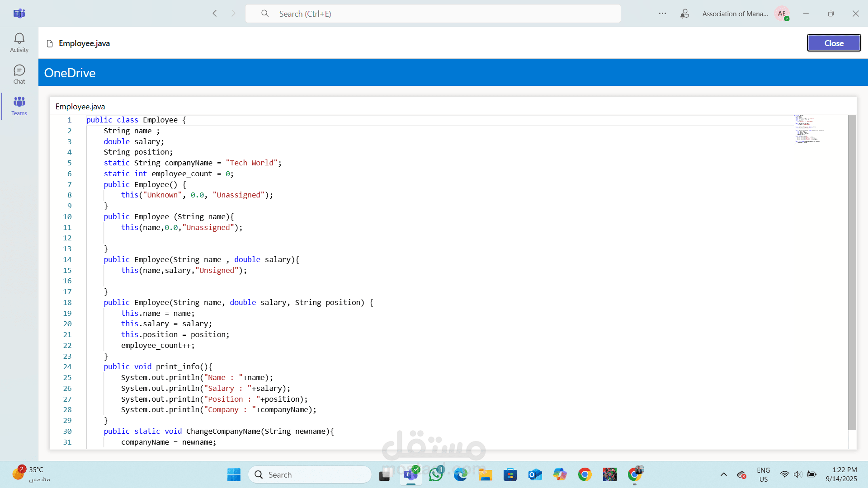Screen dimensions: 868x488
Task: Open the Teams section
Action: pyautogui.click(x=19, y=106)
